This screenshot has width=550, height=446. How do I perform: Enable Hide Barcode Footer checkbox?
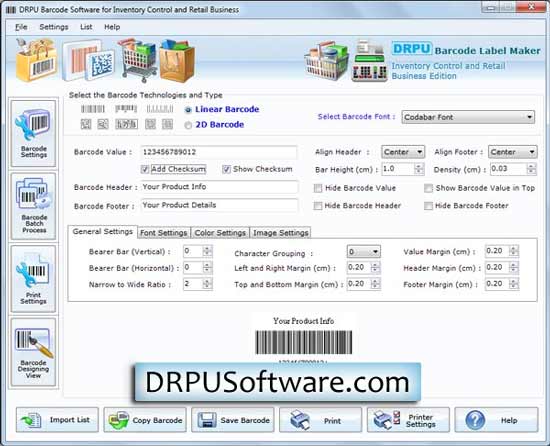coord(428,206)
